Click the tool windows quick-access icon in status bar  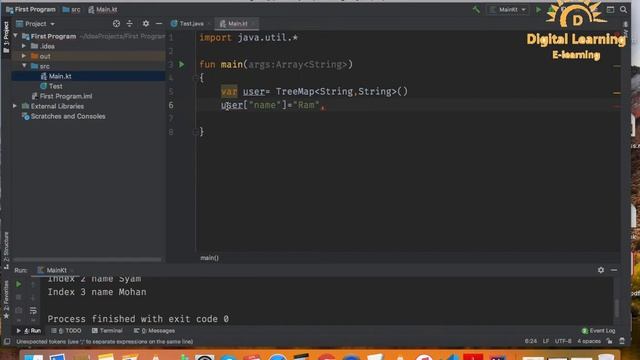[x=7, y=341]
